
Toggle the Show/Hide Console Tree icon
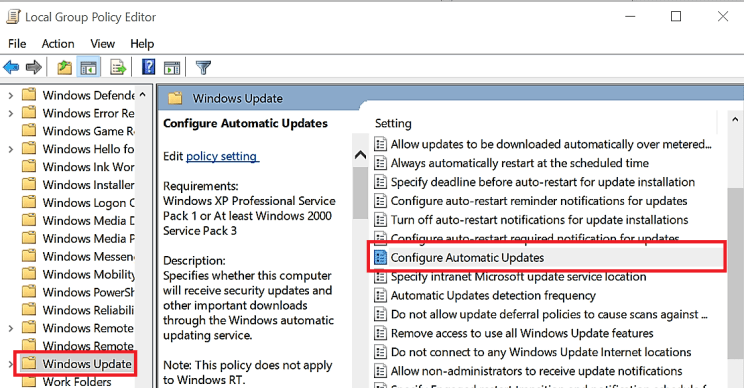pyautogui.click(x=88, y=67)
